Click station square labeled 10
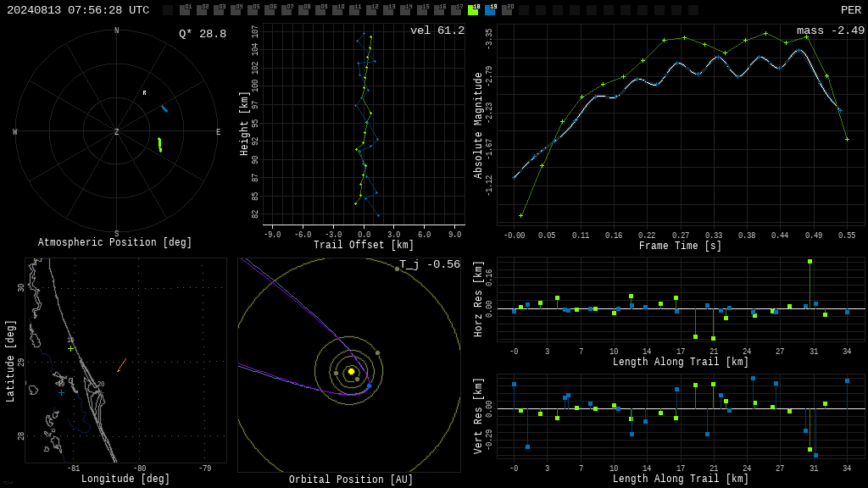Screen dimensions: 868x488 (x=337, y=10)
